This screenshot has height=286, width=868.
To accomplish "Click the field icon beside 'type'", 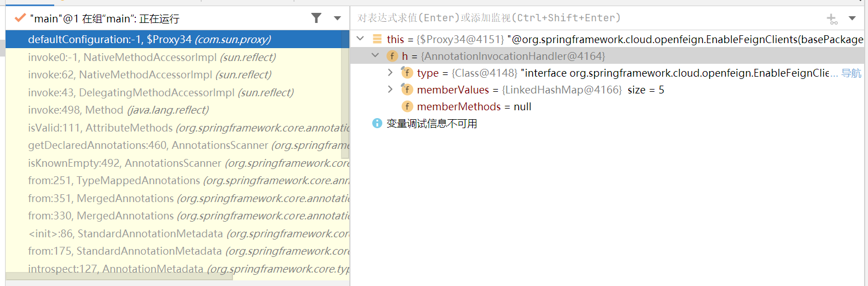I will click(407, 73).
